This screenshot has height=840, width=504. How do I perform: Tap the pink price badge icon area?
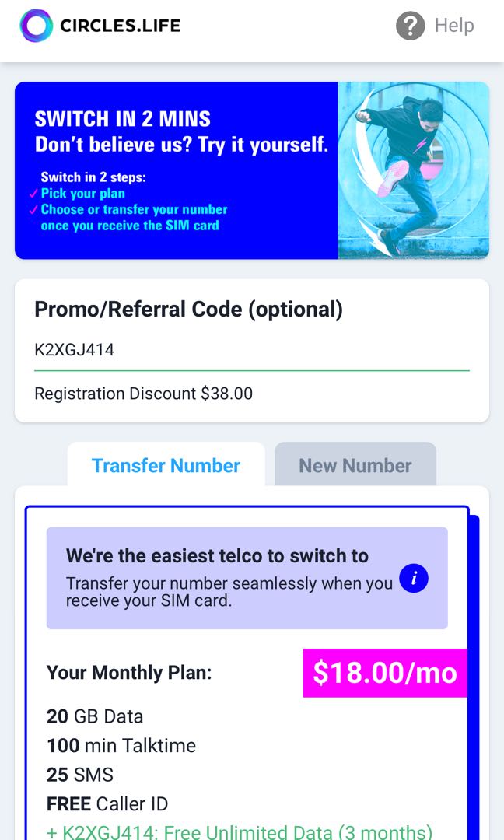tap(384, 674)
